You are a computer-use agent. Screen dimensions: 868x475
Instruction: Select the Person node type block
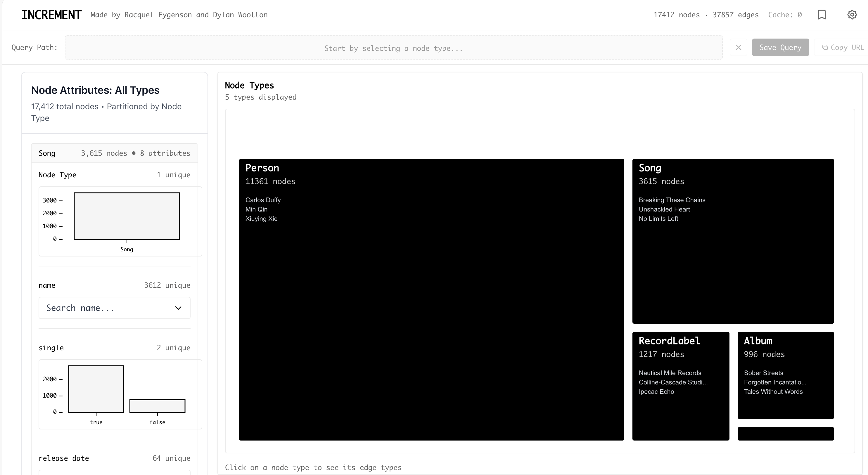point(431,300)
